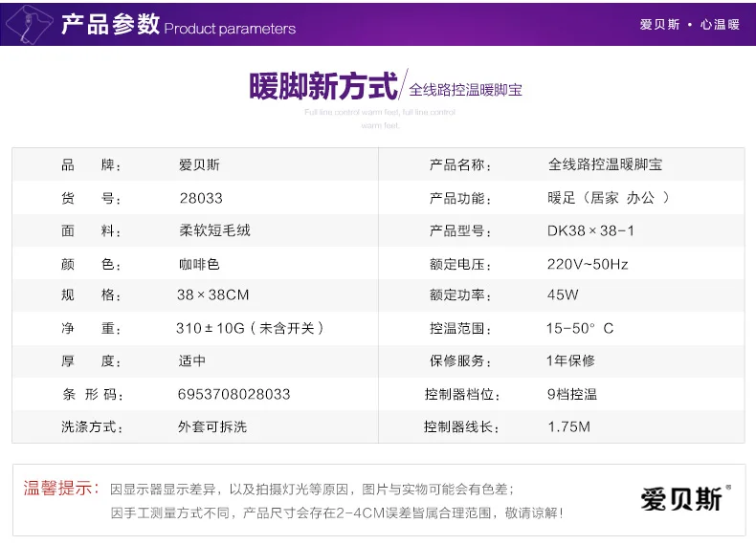The height and width of the screenshot is (545, 756).
Task: Click the 产品型号 label
Action: [x=460, y=230]
